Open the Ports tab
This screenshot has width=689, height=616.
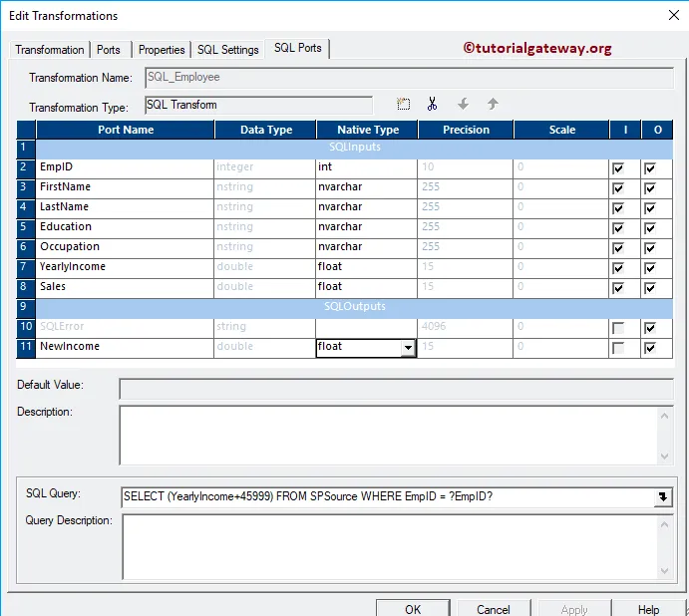click(109, 50)
